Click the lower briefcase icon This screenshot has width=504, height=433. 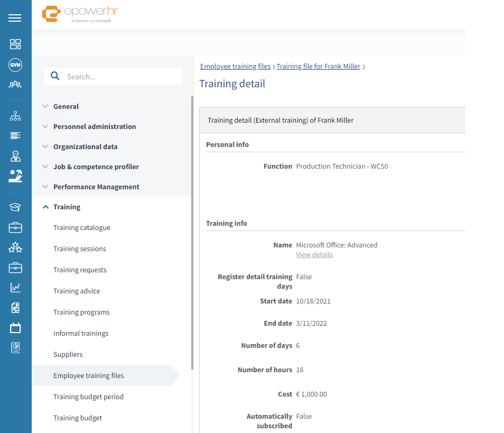[x=15, y=268]
